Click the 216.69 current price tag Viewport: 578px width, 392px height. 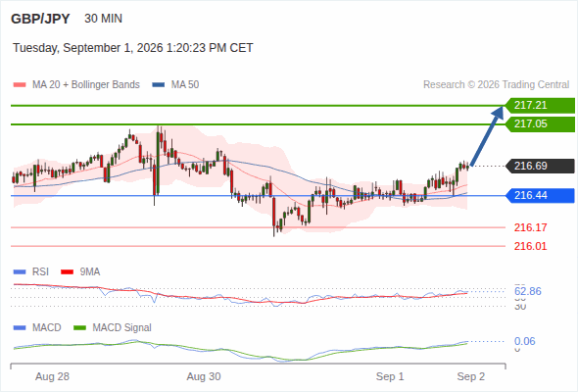coord(540,166)
